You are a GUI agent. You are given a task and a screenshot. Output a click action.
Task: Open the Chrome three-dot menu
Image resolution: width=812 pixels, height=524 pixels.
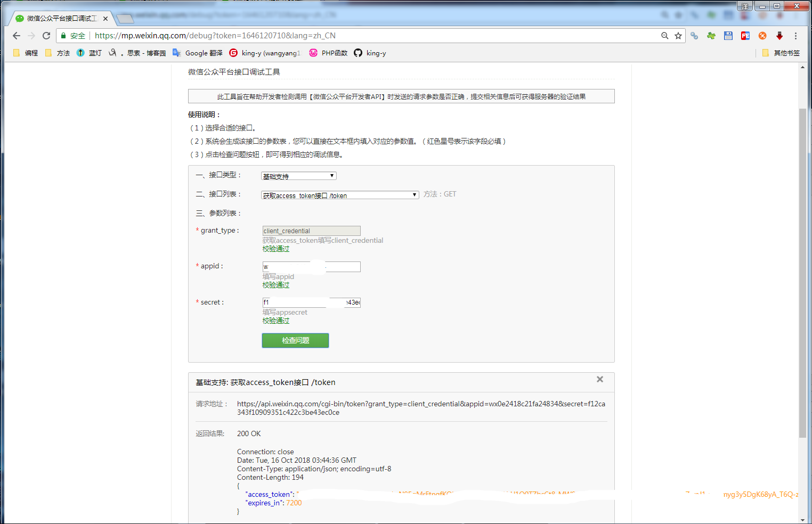[x=795, y=36]
